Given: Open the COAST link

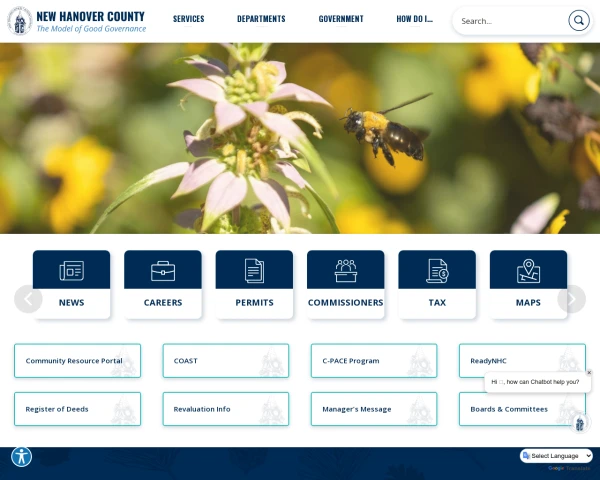Looking at the screenshot, I should point(226,361).
